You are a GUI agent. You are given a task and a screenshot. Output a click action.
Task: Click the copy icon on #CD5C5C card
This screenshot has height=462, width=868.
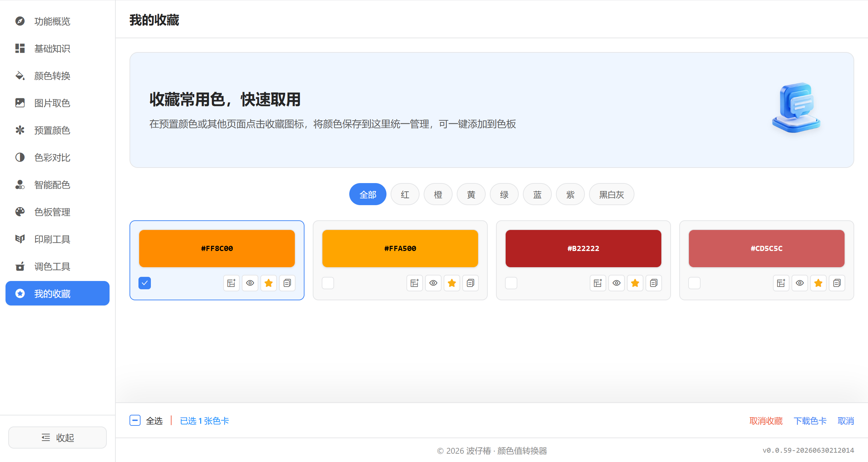837,283
